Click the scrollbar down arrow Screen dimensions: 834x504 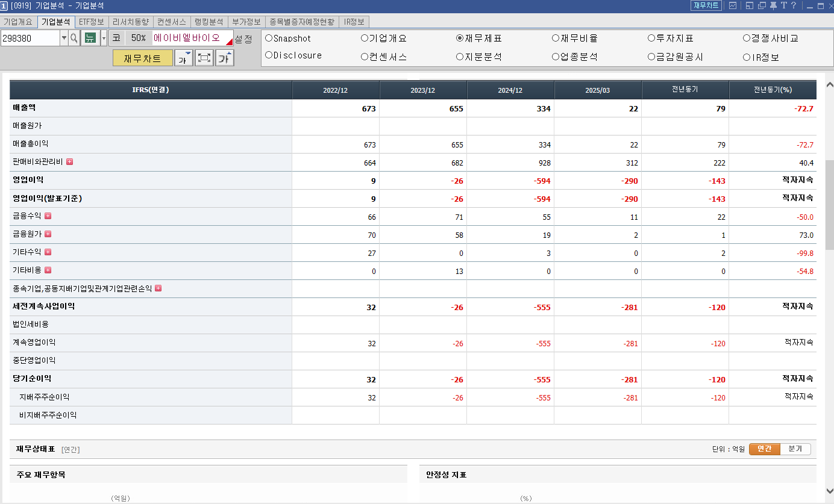pos(829,491)
